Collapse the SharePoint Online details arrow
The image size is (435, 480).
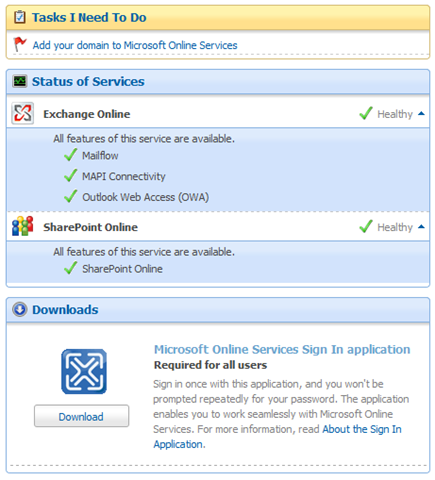tap(421, 227)
